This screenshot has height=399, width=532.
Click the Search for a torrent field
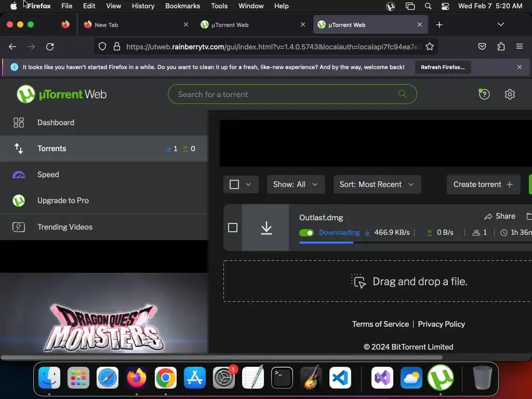(x=292, y=94)
